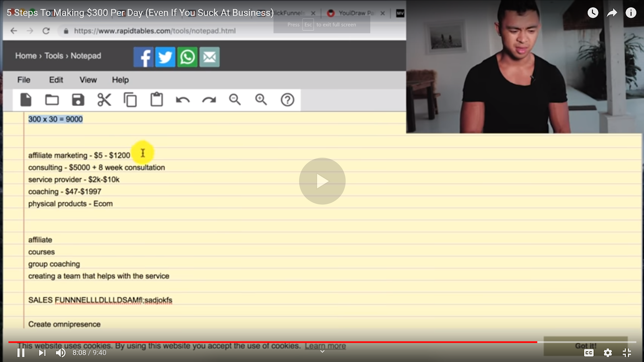Image resolution: width=644 pixels, height=362 pixels.
Task: Click the 'group coaching' line
Action: [x=54, y=264]
